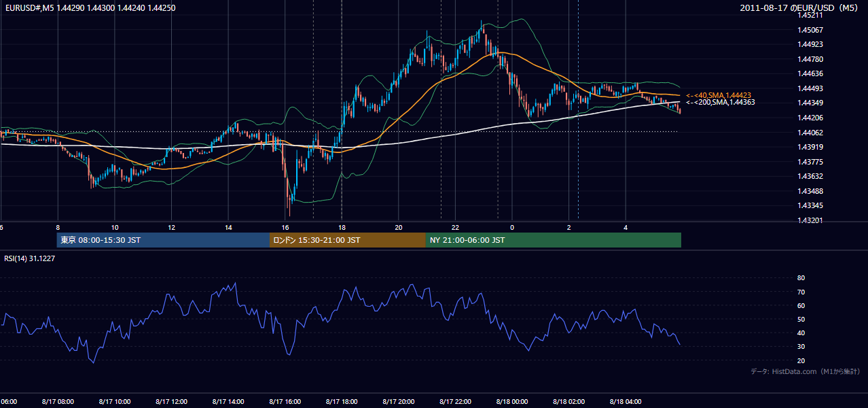The height and width of the screenshot is (408, 868).
Task: Click price axis value 1.43632
Action: [x=812, y=176]
